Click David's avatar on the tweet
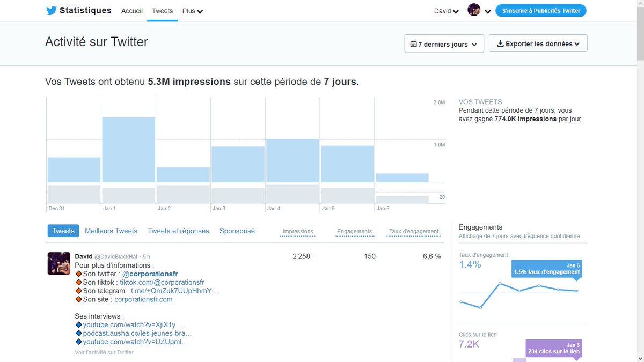 pyautogui.click(x=59, y=263)
